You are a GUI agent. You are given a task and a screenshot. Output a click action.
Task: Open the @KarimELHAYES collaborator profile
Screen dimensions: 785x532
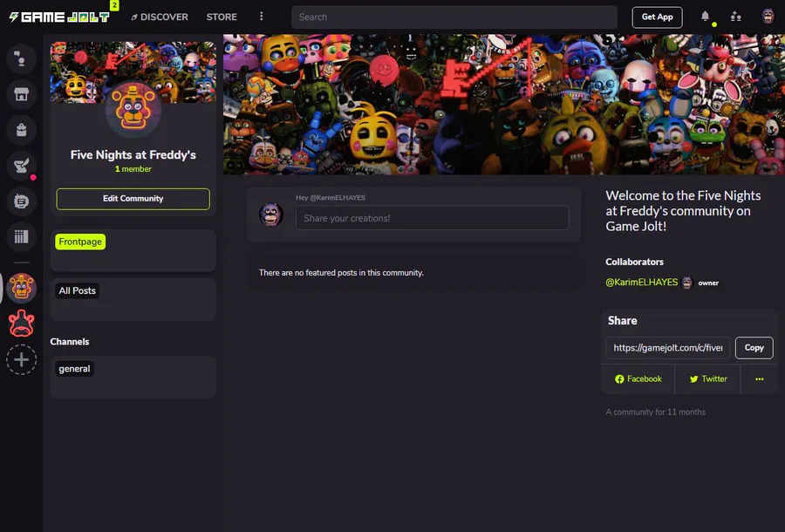pos(641,283)
